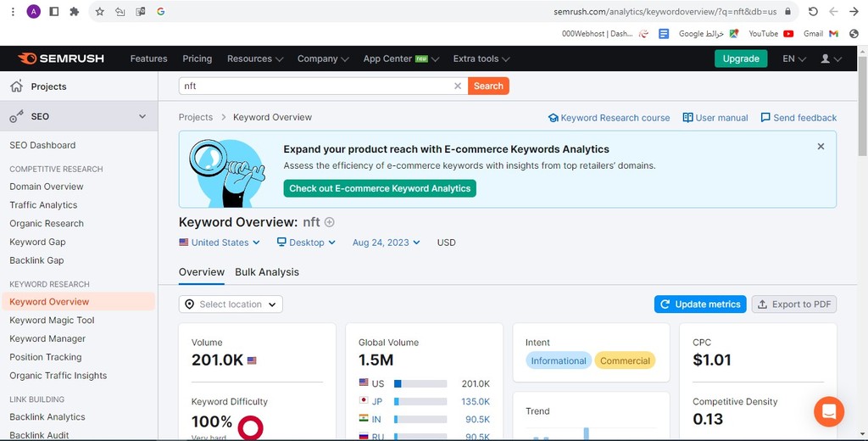Open Keyword Gap in sidebar
The image size is (868, 441).
(37, 242)
